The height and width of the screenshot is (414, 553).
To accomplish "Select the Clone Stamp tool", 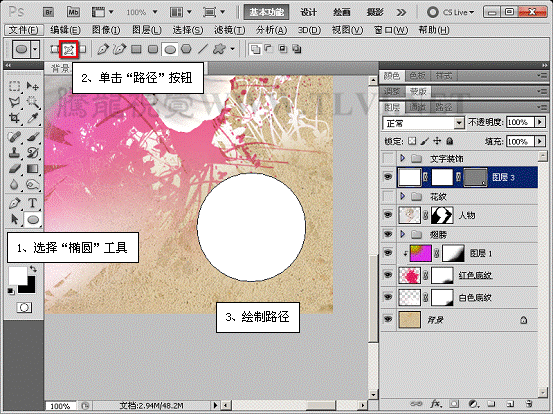I will point(14,153).
